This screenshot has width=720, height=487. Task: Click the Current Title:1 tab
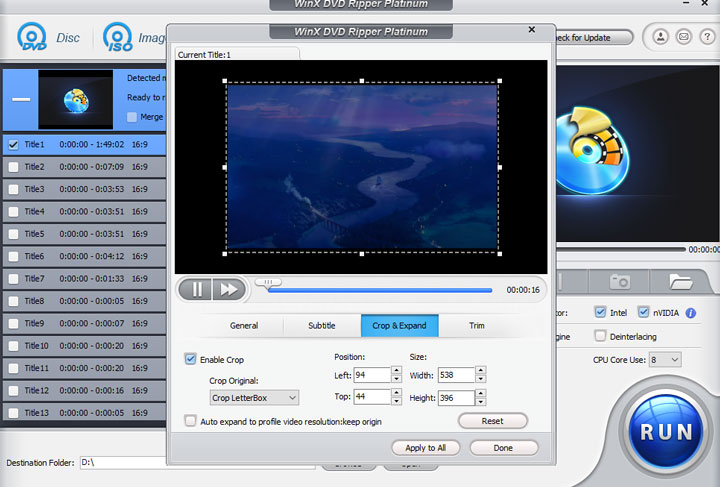(237, 54)
